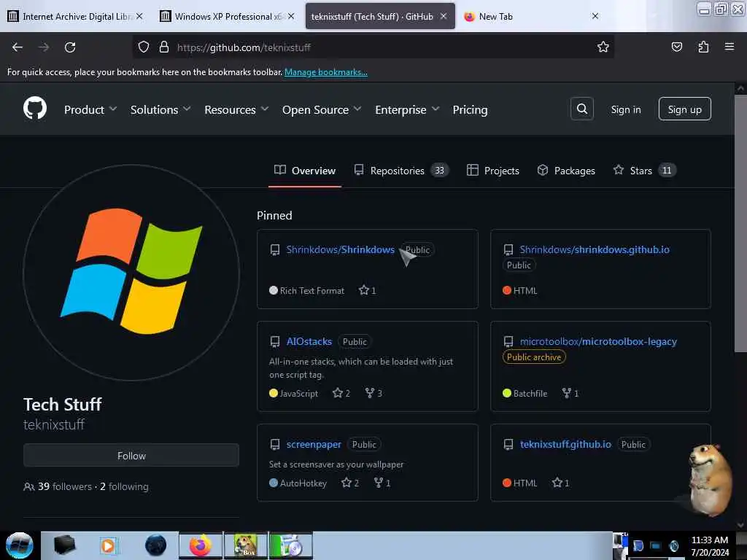Image resolution: width=747 pixels, height=560 pixels.
Task: Click the page vertical scrollbar thumb
Action: tap(740, 224)
